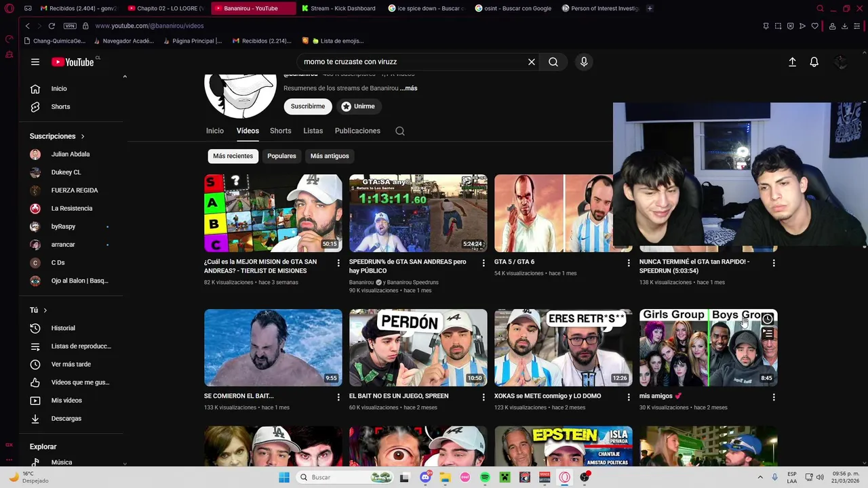Select the Populares filter chip

pos(281,156)
